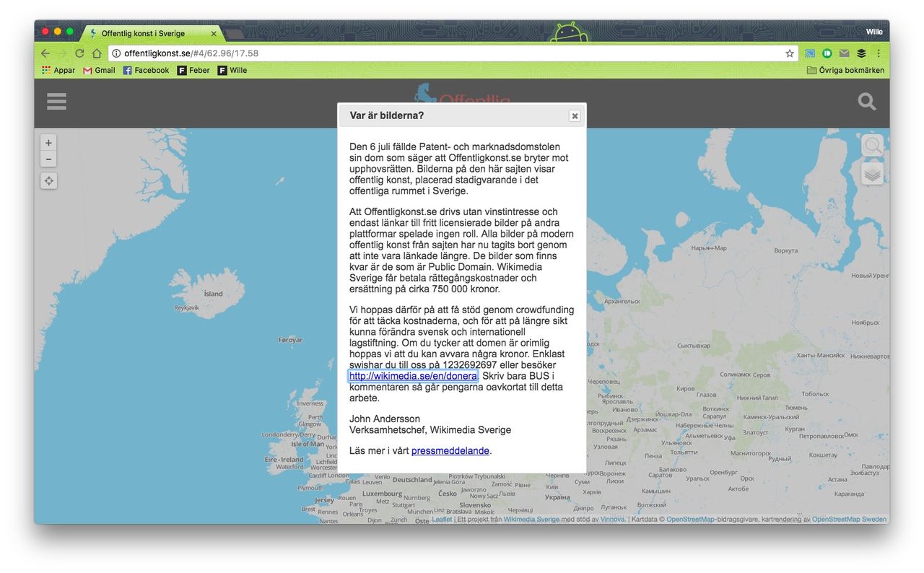Bookmark this page with the star icon

(789, 53)
